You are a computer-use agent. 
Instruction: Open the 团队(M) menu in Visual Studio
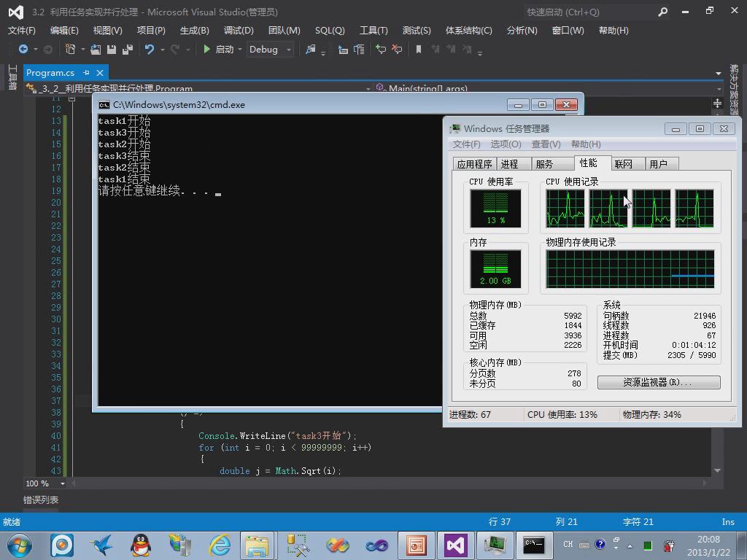284,31
